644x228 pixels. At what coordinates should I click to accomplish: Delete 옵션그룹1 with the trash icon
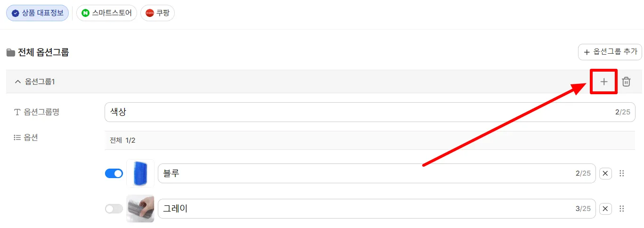click(x=626, y=81)
